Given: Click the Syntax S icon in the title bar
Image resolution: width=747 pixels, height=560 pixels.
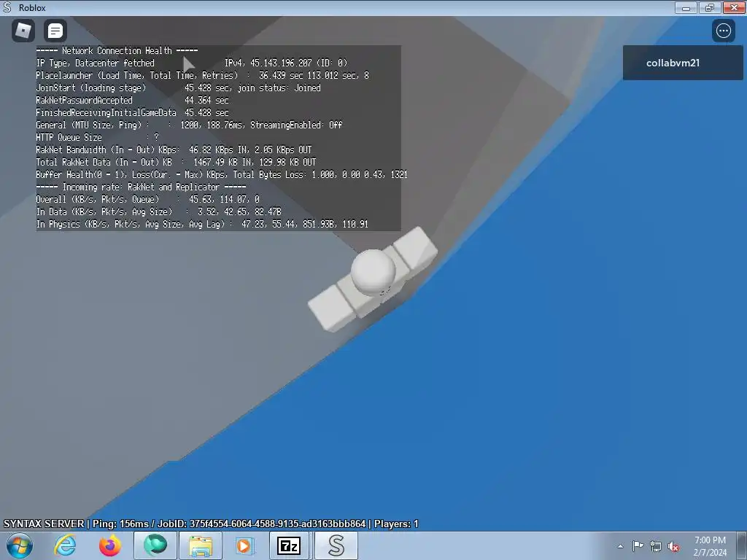Looking at the screenshot, I should 7,7.
